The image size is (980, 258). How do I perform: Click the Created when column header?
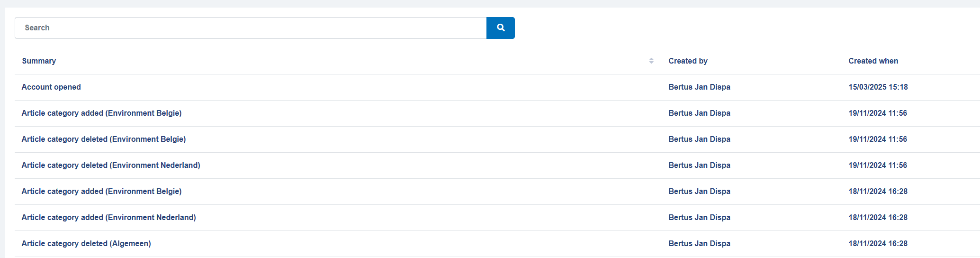pyautogui.click(x=873, y=61)
